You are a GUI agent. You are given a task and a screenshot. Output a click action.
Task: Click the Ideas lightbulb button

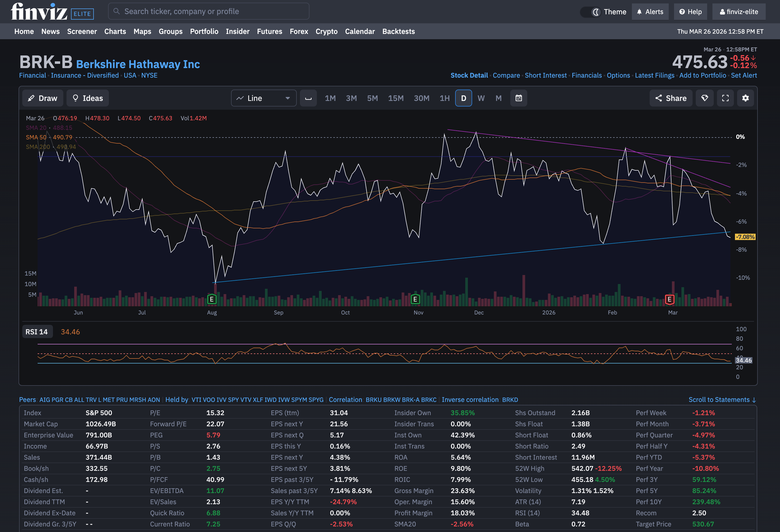pos(88,98)
